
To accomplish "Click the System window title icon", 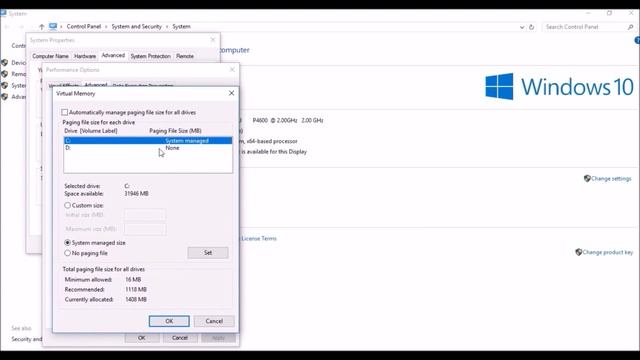I will pos(4,13).
